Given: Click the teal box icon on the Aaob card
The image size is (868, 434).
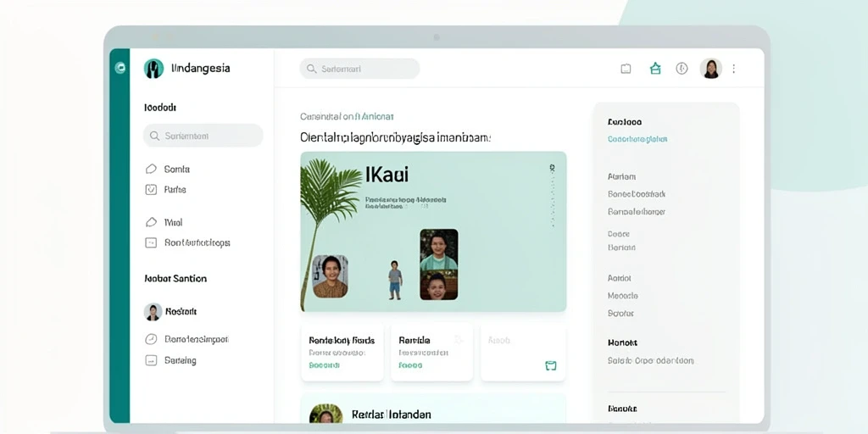Looking at the screenshot, I should pos(550,365).
